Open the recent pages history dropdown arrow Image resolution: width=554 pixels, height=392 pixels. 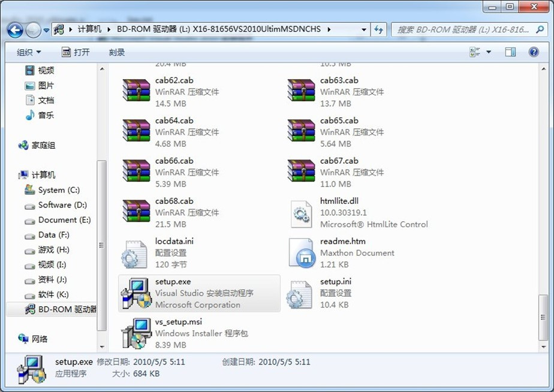pyautogui.click(x=46, y=31)
